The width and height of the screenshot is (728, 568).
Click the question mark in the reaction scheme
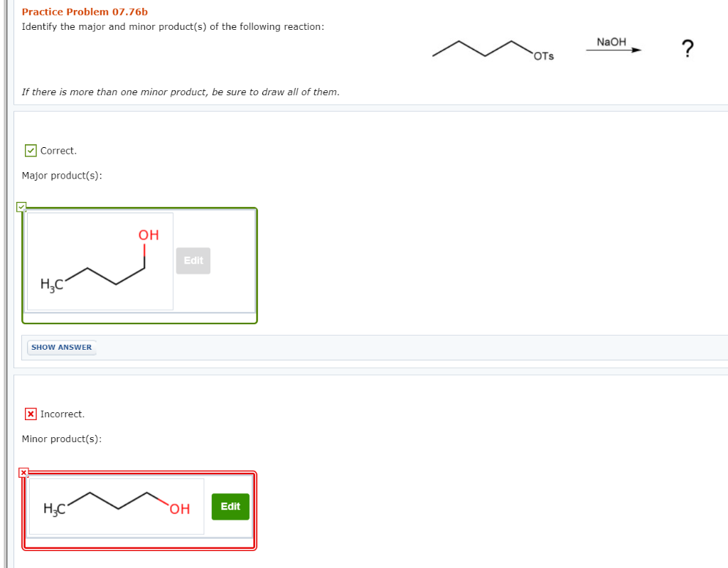(x=687, y=48)
